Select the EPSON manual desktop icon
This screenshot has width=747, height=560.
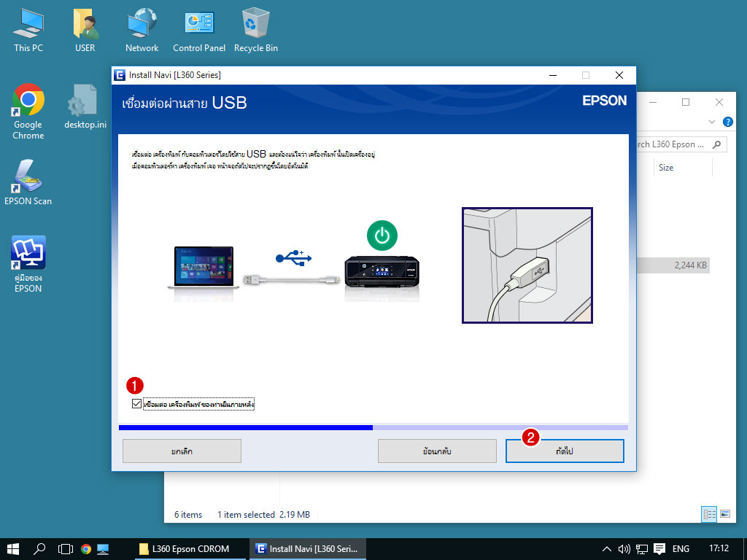click(x=28, y=264)
